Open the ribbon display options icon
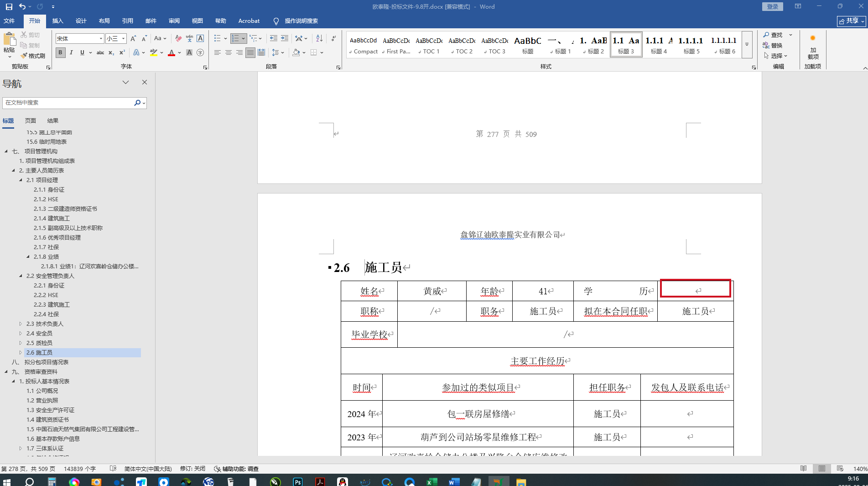The width and height of the screenshot is (868, 486). tap(798, 6)
